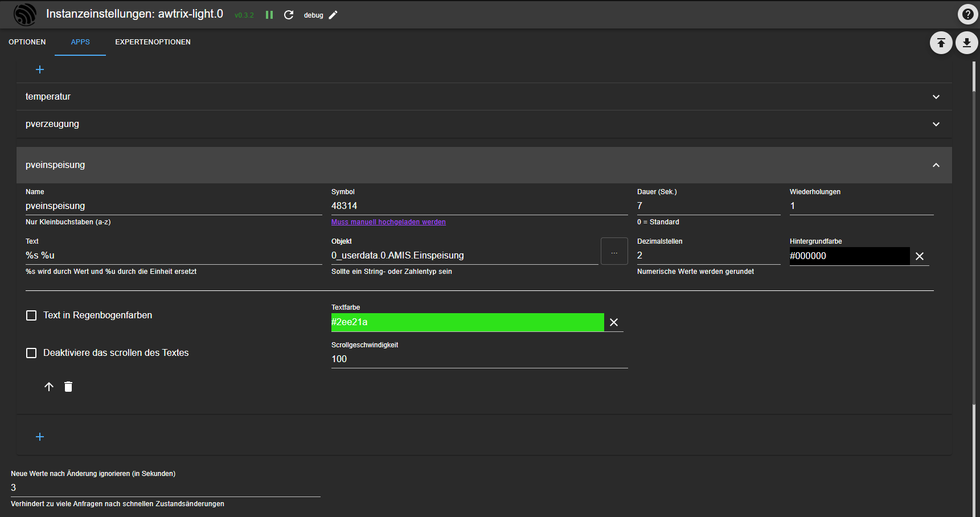Pause the awtrix-light.0 instance
The height and width of the screenshot is (517, 980).
(x=269, y=15)
